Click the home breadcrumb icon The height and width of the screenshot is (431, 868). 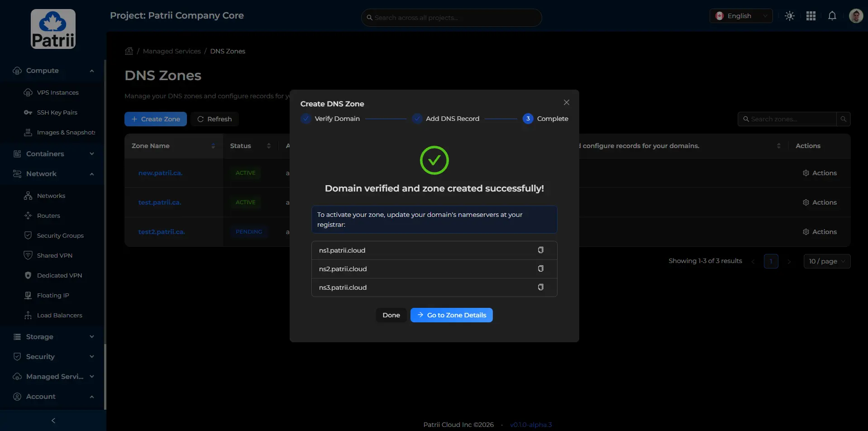tap(129, 51)
